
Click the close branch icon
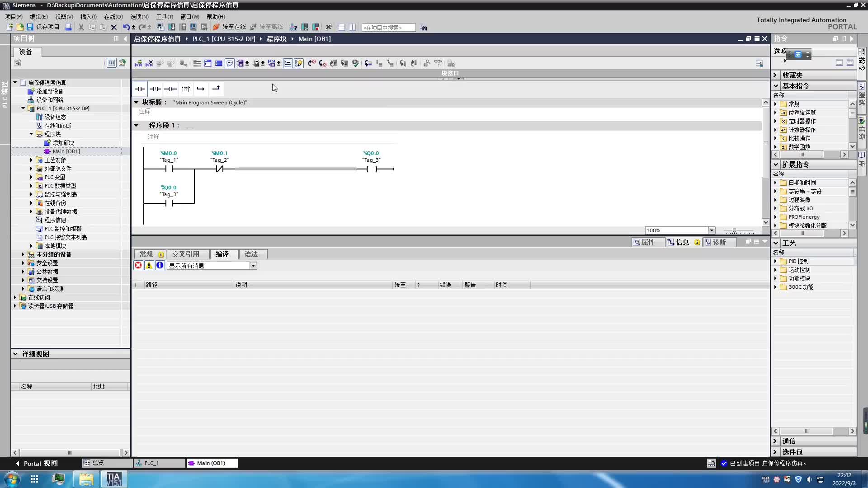coord(216,89)
